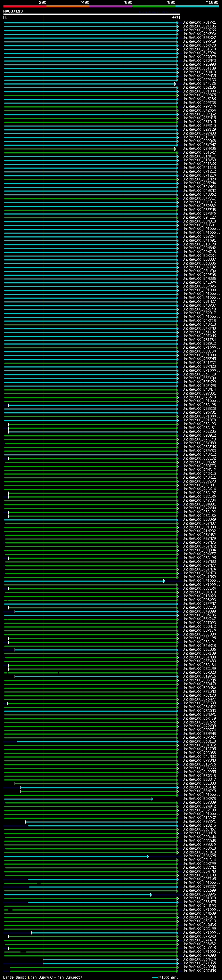Image resolution: width=222 pixels, height=980 pixels.
Task: Select the UniRef100_Q49B99 label
Action: point(199,612)
